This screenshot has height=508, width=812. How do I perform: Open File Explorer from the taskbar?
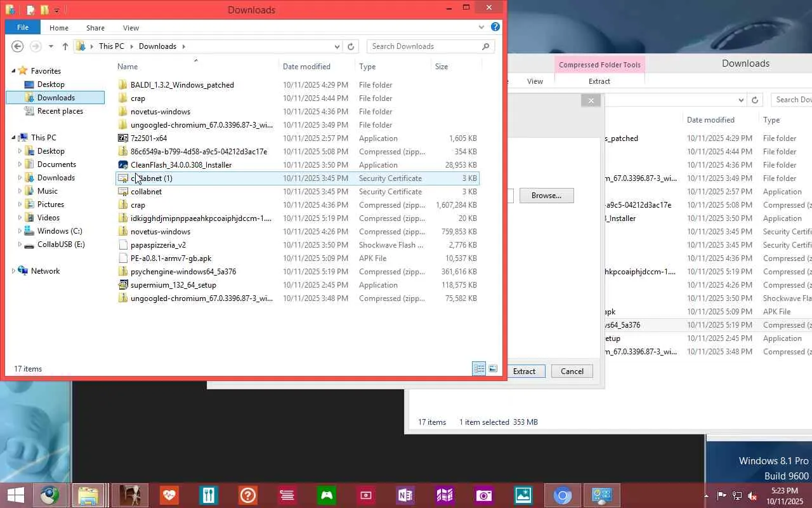[x=88, y=495]
